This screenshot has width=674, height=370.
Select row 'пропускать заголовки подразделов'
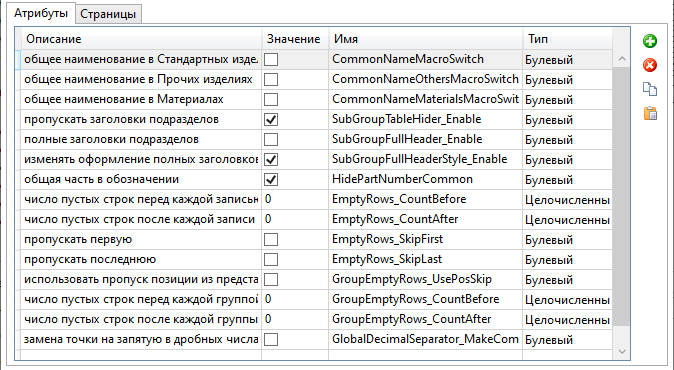[x=141, y=119]
